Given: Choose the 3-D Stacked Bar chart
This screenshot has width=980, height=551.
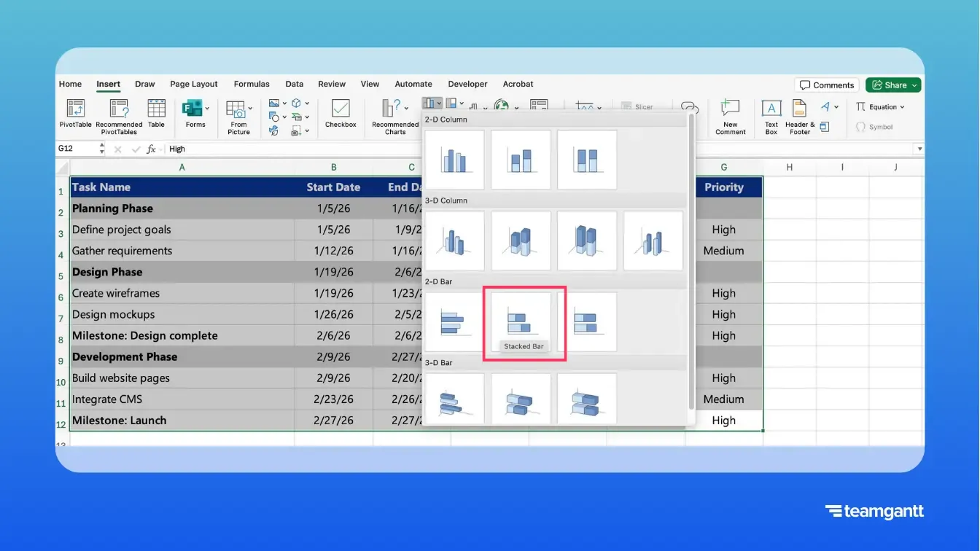Looking at the screenshot, I should [521, 399].
